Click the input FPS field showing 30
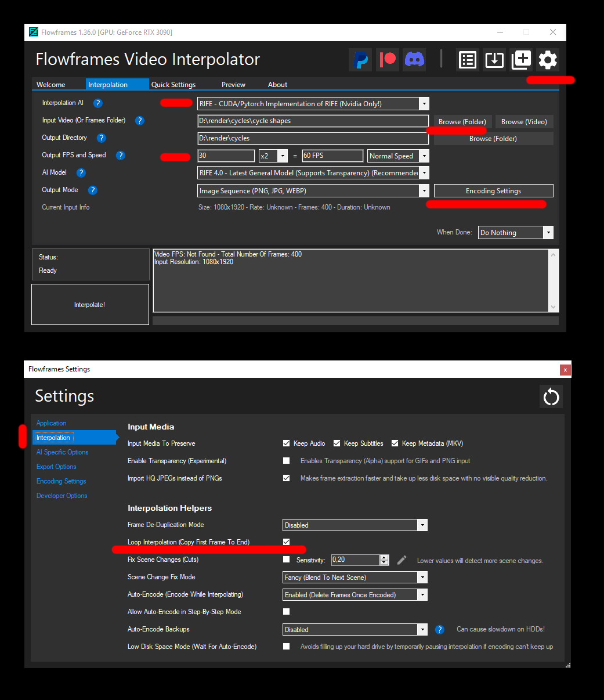 pyautogui.click(x=226, y=156)
